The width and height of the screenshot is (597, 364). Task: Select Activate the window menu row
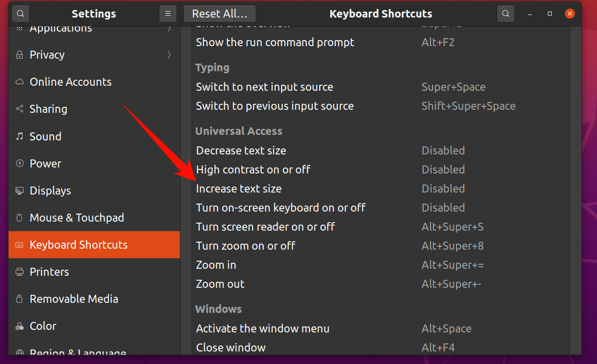(x=380, y=328)
